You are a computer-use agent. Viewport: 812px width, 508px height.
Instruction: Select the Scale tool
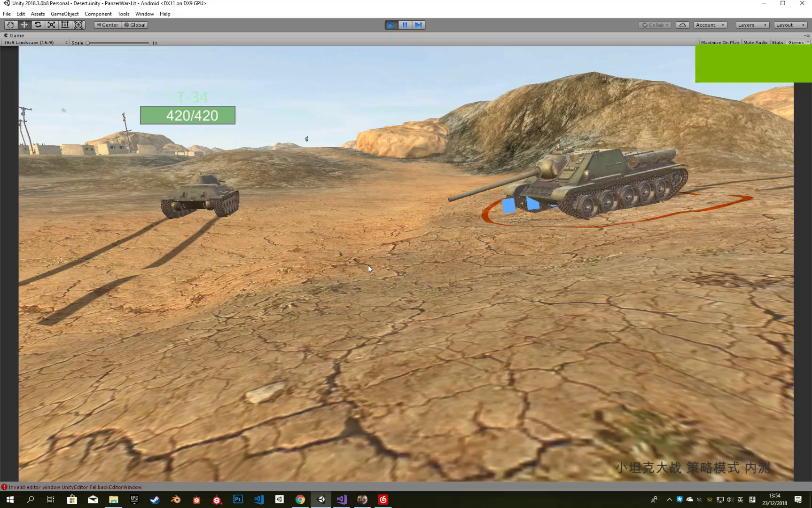(51, 25)
